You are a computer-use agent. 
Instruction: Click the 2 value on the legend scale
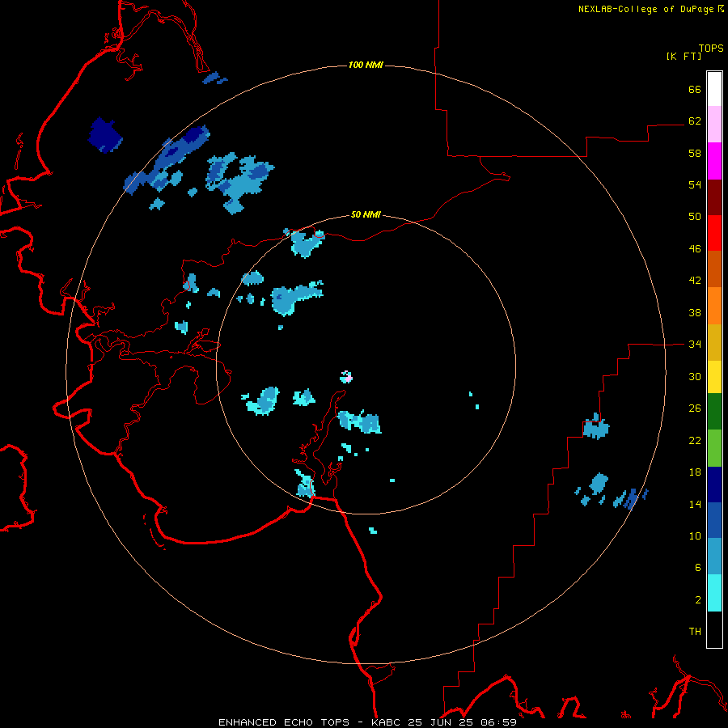coord(698,600)
